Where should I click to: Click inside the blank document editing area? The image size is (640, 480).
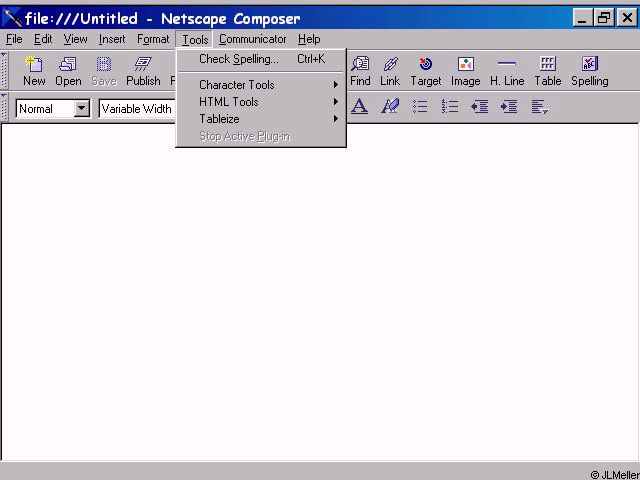pos(320,292)
